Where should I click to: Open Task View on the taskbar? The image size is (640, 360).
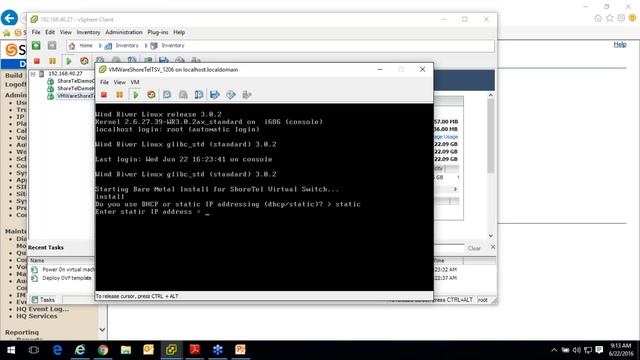34,350
